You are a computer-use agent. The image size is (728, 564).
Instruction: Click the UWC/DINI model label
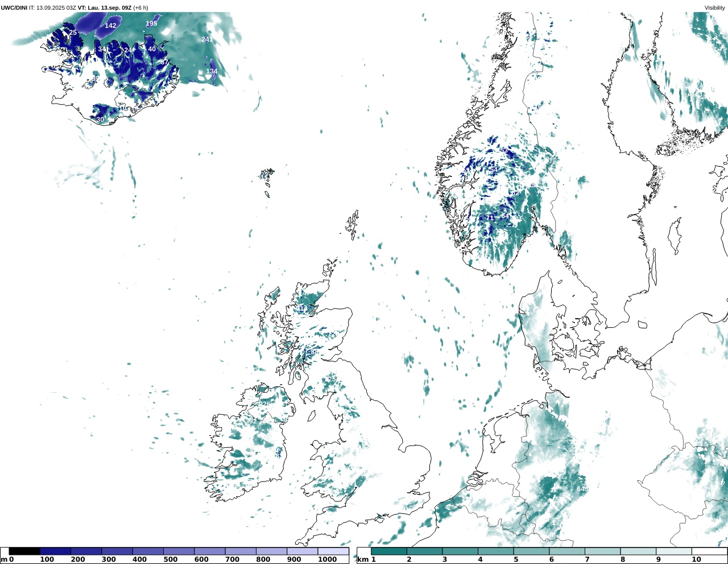click(14, 7)
